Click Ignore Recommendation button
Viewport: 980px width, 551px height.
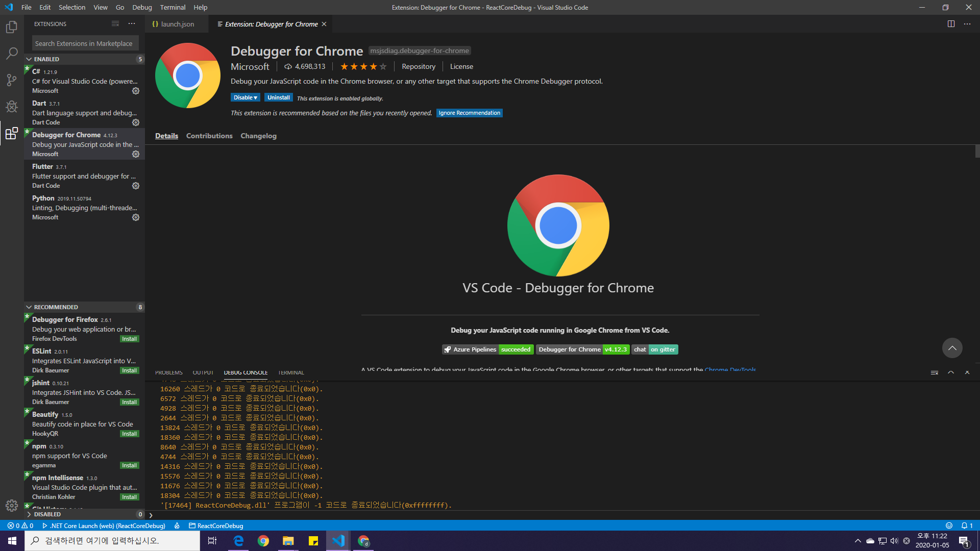click(469, 113)
